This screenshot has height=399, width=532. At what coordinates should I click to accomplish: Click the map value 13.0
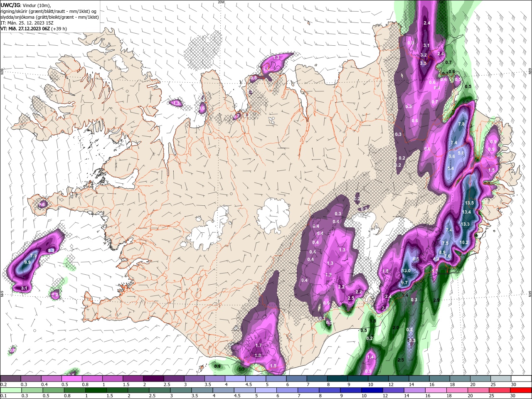[406, 271]
